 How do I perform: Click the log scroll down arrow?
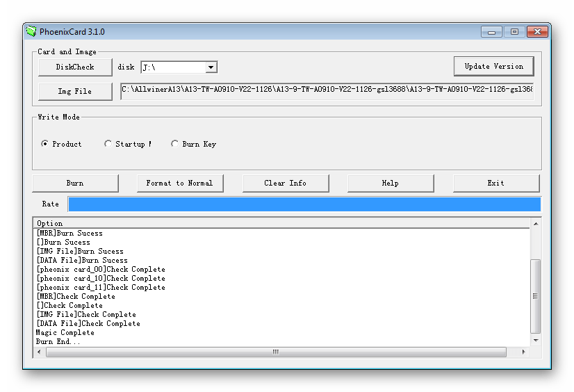pyautogui.click(x=536, y=341)
